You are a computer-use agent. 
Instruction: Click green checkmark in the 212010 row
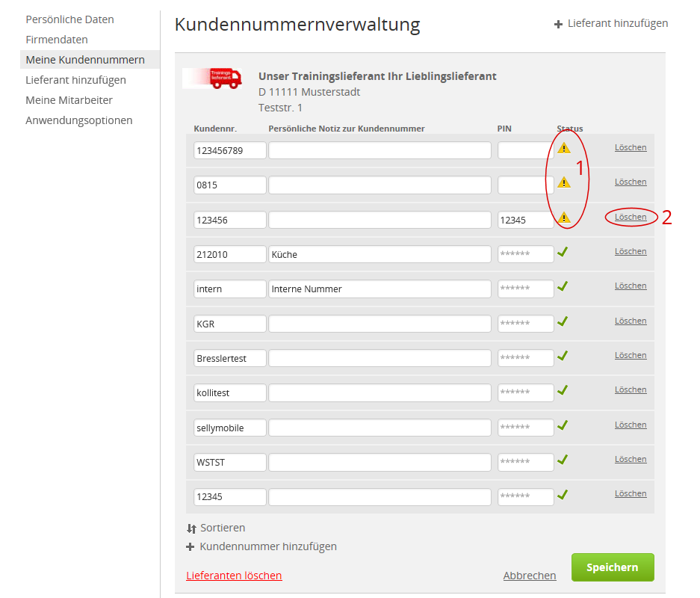pos(563,252)
